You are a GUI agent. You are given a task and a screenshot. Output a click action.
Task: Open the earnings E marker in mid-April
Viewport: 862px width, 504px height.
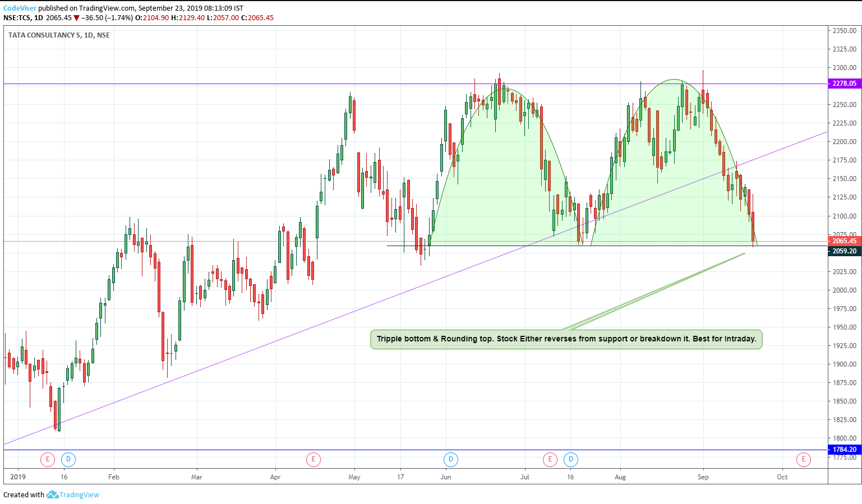coord(313,460)
